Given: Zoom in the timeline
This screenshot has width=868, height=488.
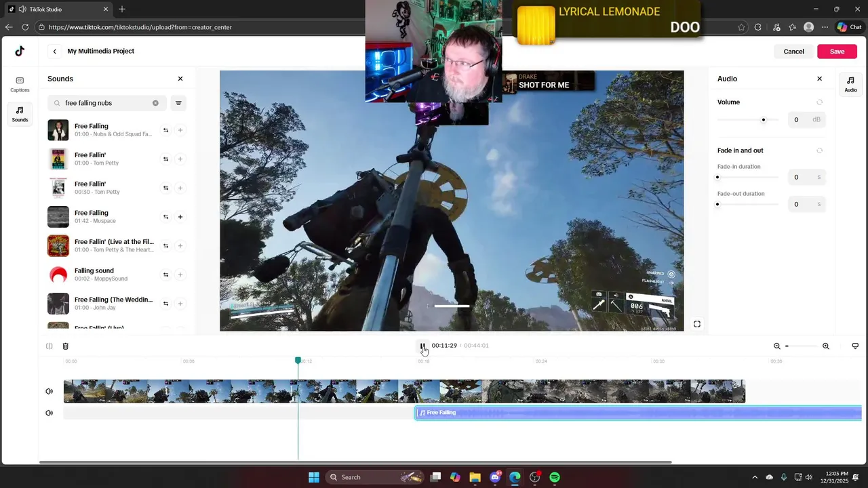Looking at the screenshot, I should point(826,346).
